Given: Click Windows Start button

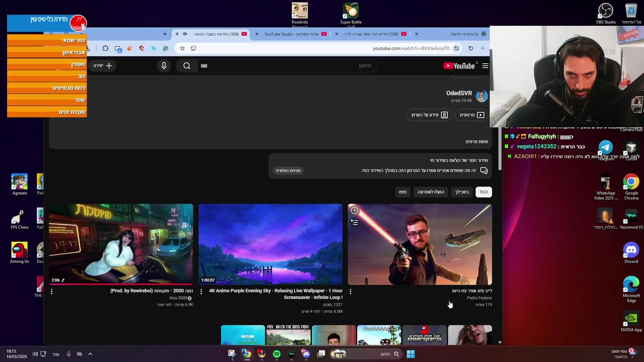Looking at the screenshot, I should click(x=411, y=354).
